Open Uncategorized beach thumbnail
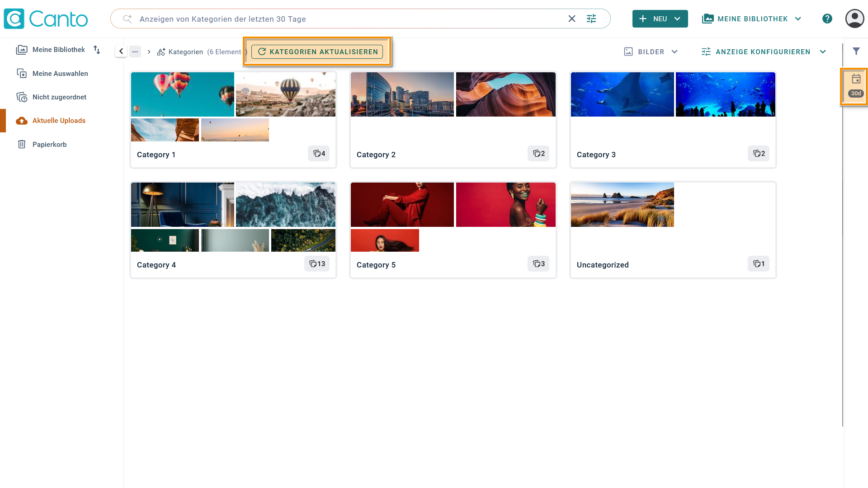 click(623, 205)
